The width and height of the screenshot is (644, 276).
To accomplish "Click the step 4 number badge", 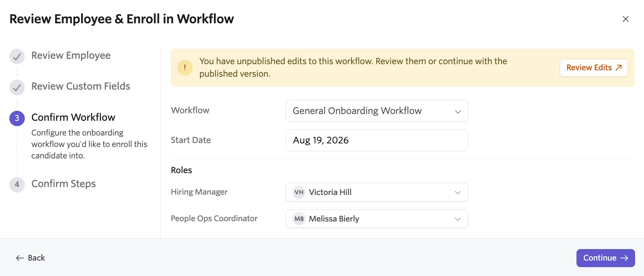I will [x=17, y=185].
